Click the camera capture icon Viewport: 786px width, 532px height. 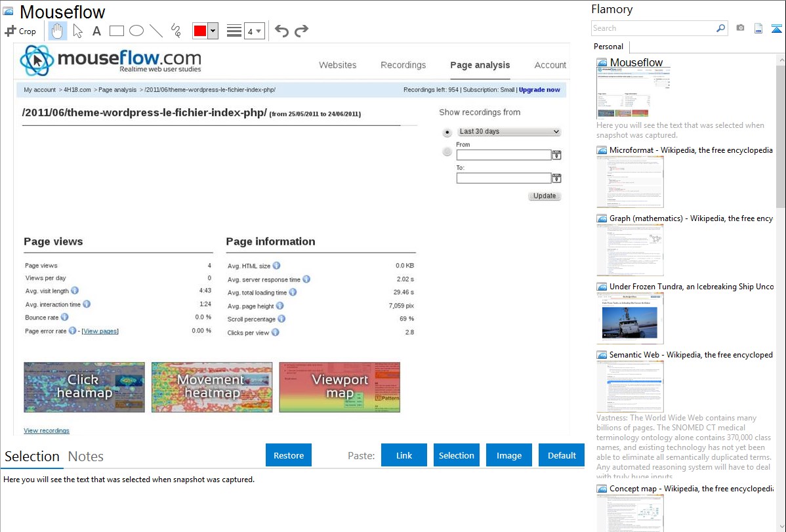[x=740, y=28]
